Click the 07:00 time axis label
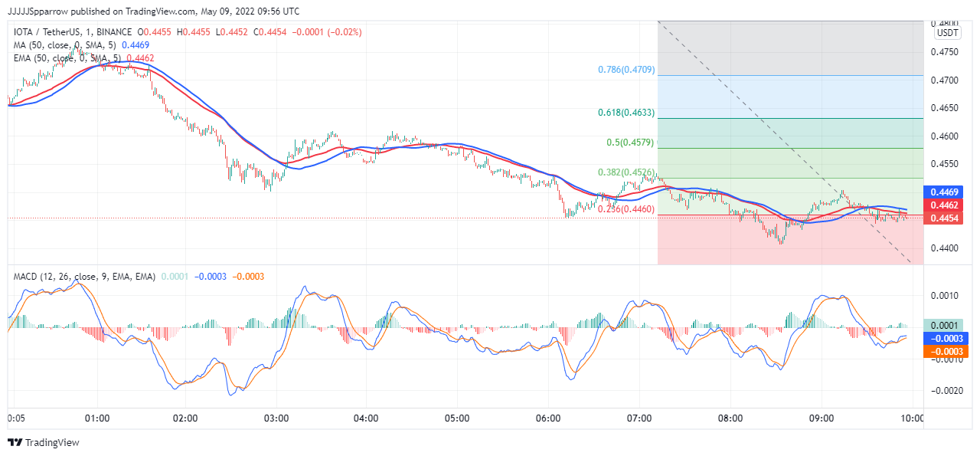The width and height of the screenshot is (980, 456). coord(639,418)
